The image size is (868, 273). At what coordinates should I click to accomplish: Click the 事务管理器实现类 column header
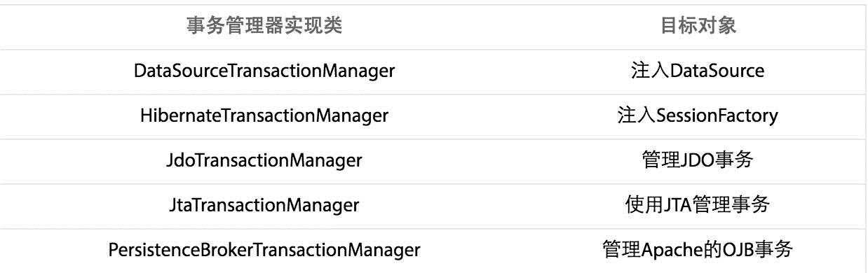(264, 26)
